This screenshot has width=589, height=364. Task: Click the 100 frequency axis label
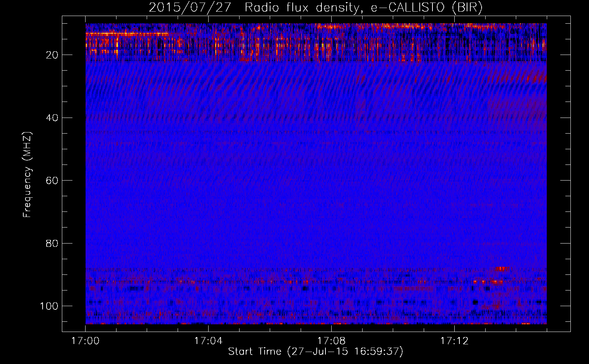coord(50,306)
